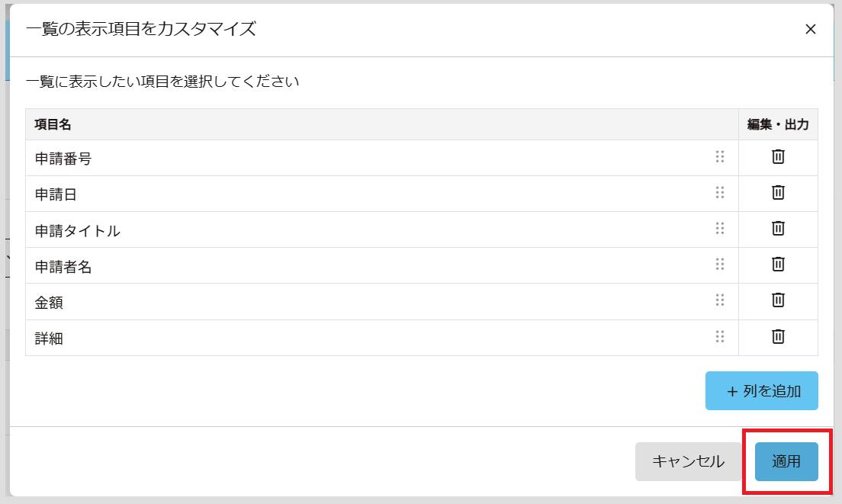
Task: Delete the 申請番号 row with trash icon
Action: (x=778, y=157)
